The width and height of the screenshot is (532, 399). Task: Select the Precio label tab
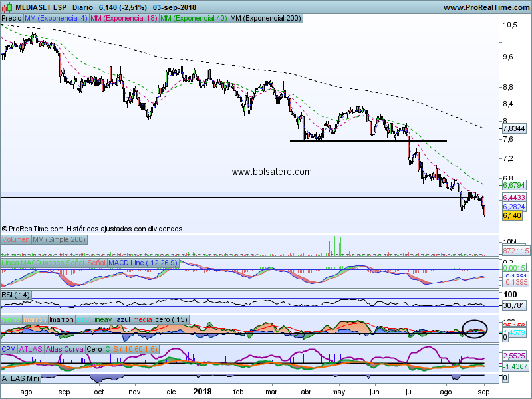[11, 19]
